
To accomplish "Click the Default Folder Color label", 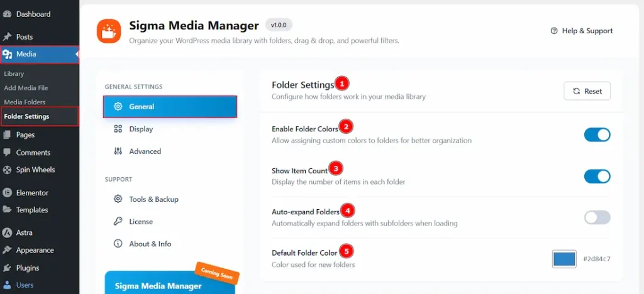I will click(x=305, y=253).
